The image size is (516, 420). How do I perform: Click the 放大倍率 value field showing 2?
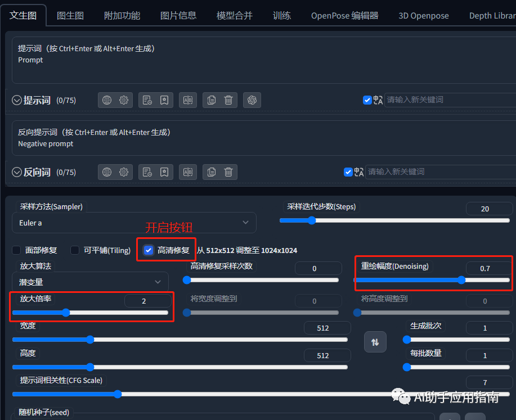148,301
